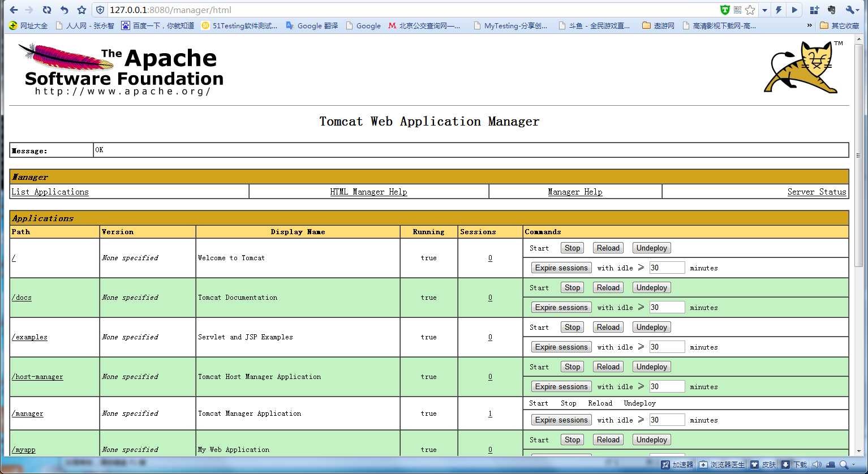The height and width of the screenshot is (474, 868).
Task: Open the 其它收藏 bookmarks folder
Action: tap(840, 25)
